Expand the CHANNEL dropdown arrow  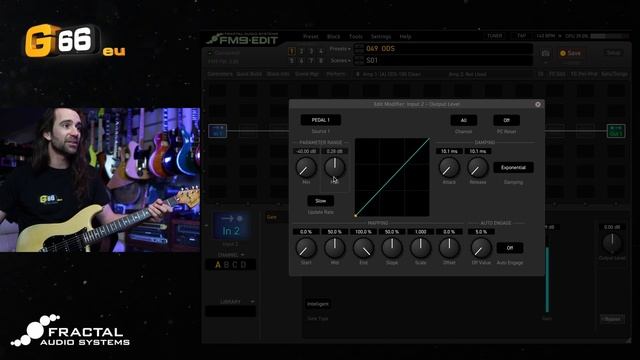(x=242, y=255)
